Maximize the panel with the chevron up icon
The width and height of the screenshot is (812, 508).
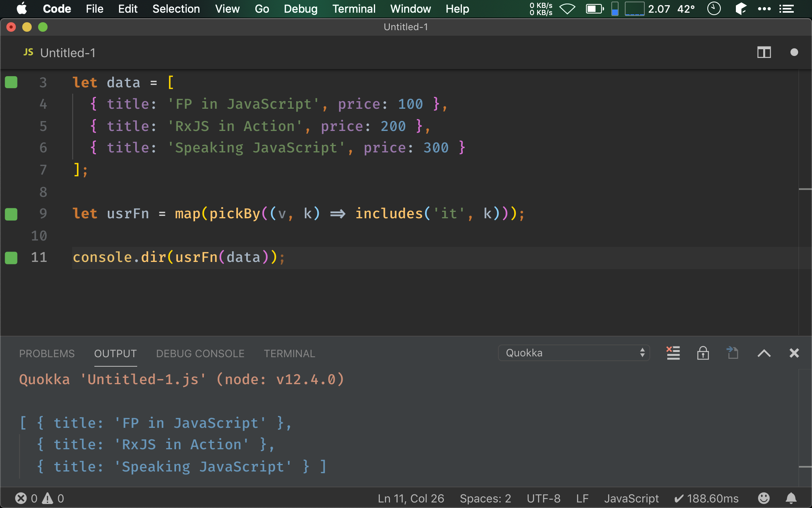click(x=764, y=353)
